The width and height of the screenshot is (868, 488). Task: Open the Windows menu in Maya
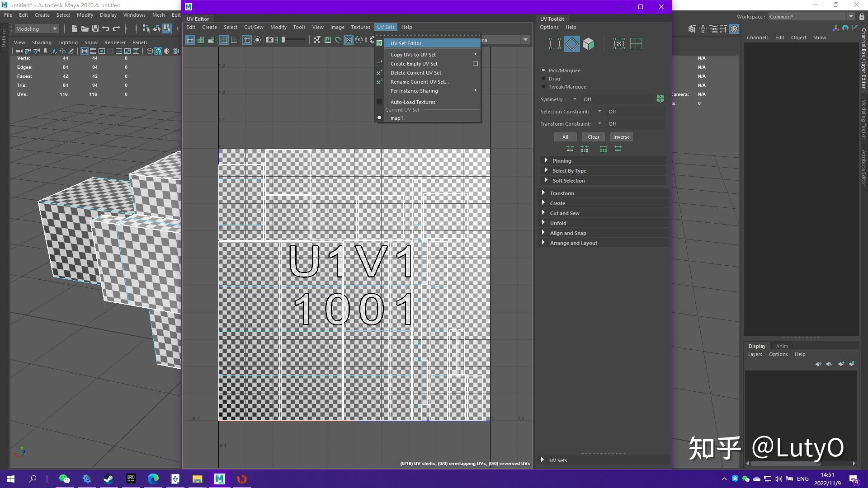pyautogui.click(x=134, y=15)
